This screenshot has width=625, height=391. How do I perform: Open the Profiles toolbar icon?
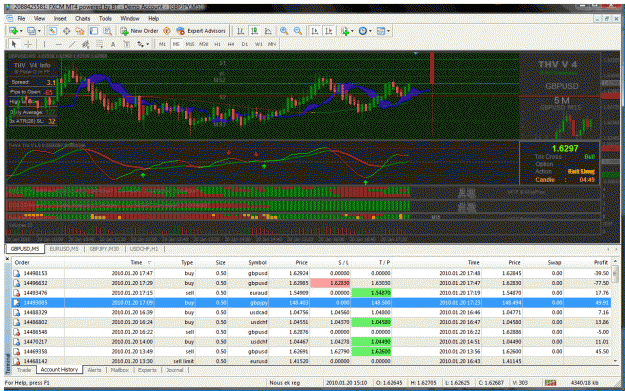pyautogui.click(x=31, y=31)
